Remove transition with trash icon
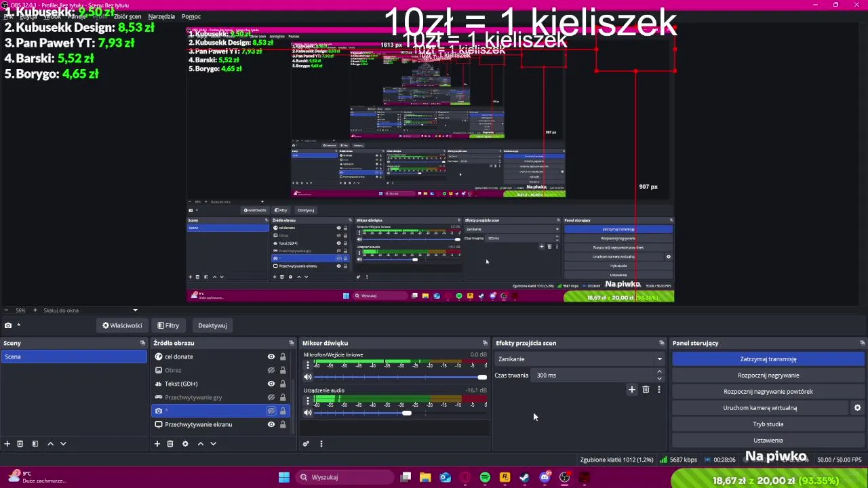The width and height of the screenshot is (868, 488). point(646,390)
